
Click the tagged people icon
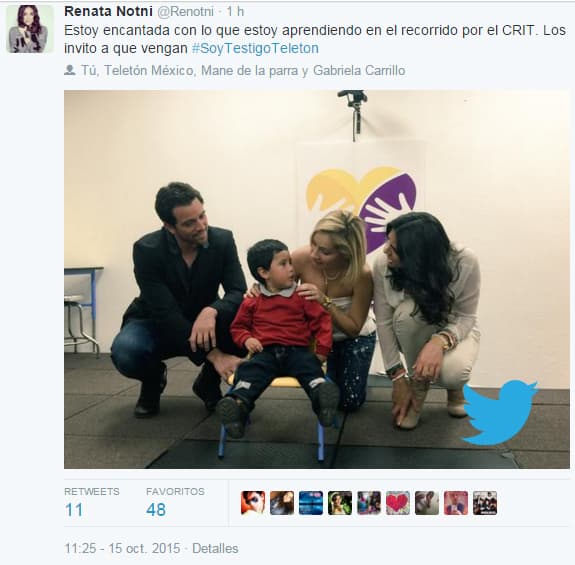(x=70, y=70)
